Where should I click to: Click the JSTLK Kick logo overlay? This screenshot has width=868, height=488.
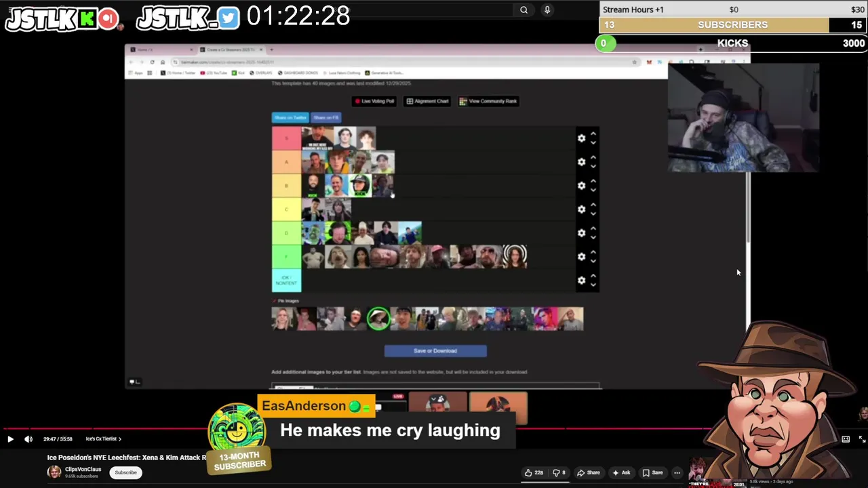point(88,18)
